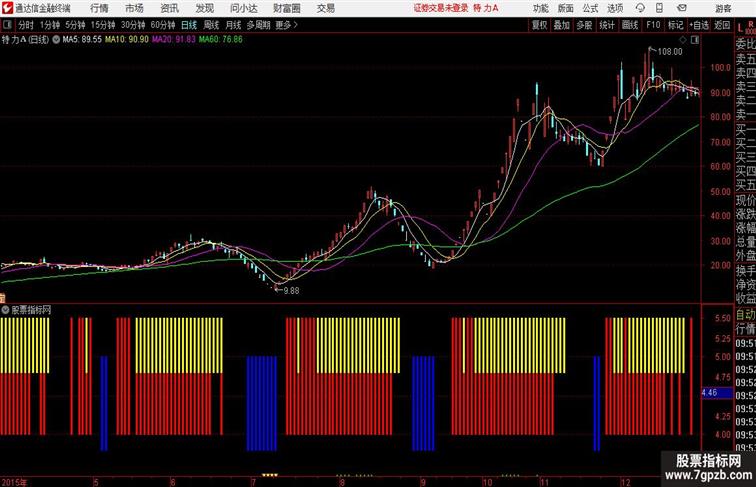Click the 股票指标网 indicator name

point(31,310)
